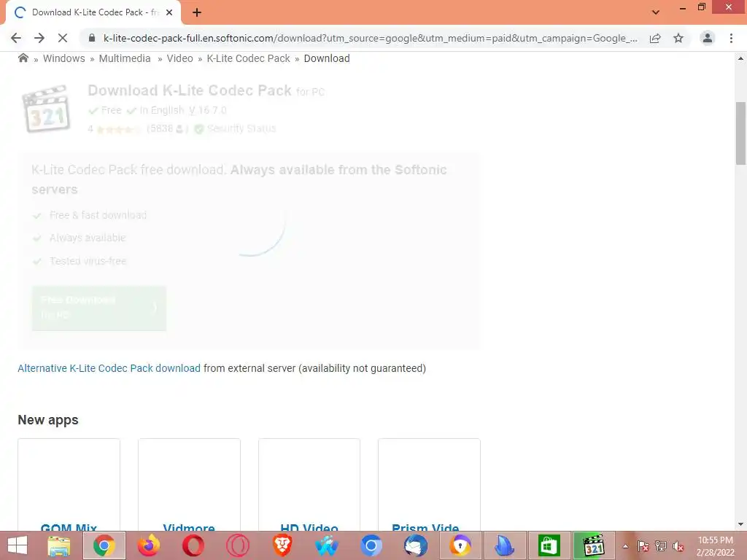Launch Firefox from the taskbar

tap(149, 545)
